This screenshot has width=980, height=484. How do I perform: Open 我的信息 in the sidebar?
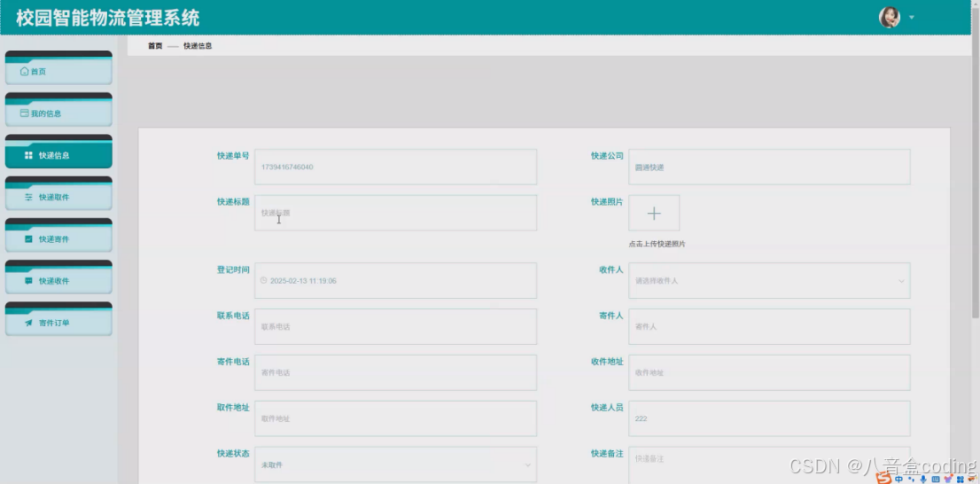(58, 109)
